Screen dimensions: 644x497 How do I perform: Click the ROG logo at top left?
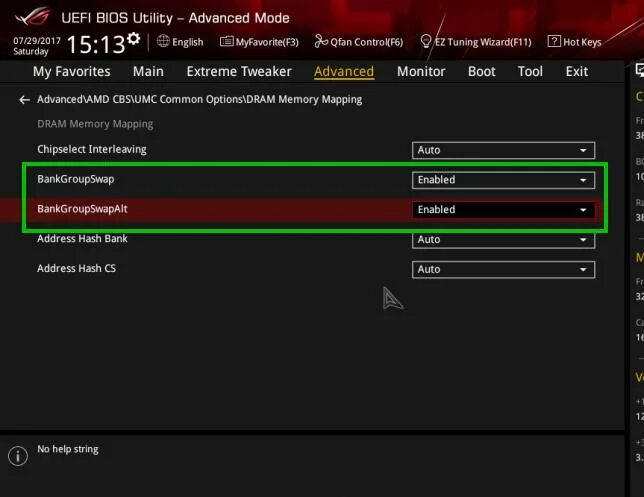[32, 17]
